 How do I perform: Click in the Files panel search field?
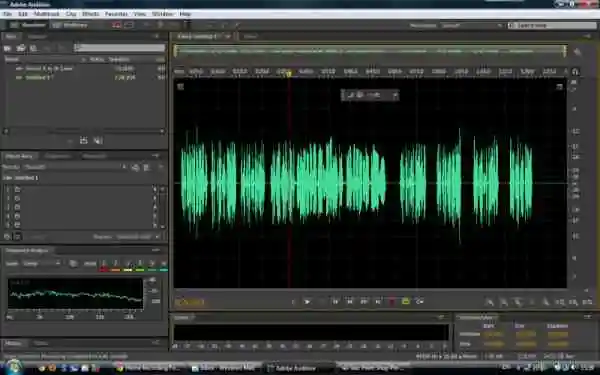click(x=119, y=48)
